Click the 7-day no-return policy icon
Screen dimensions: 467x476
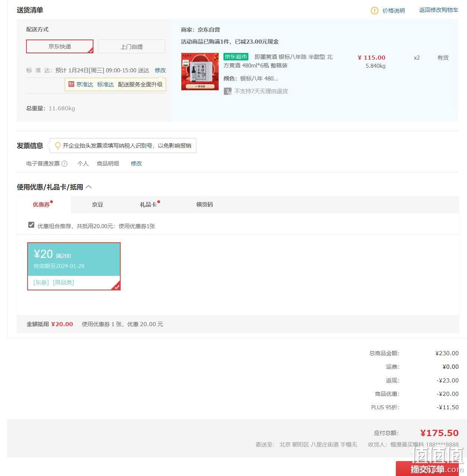(228, 91)
